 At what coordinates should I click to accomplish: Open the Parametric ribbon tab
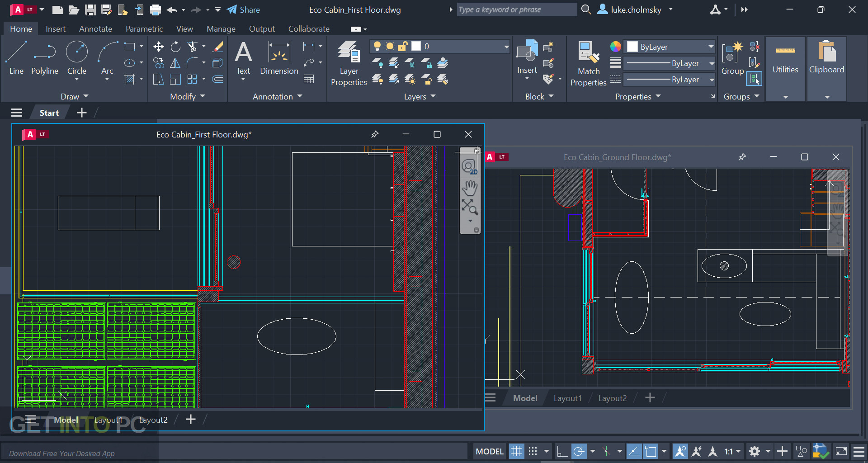click(x=144, y=28)
